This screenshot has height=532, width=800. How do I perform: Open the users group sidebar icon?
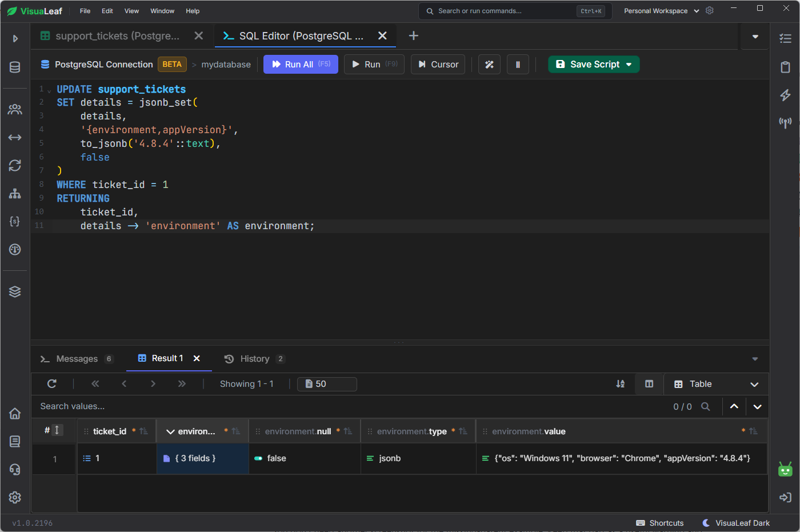pos(15,109)
